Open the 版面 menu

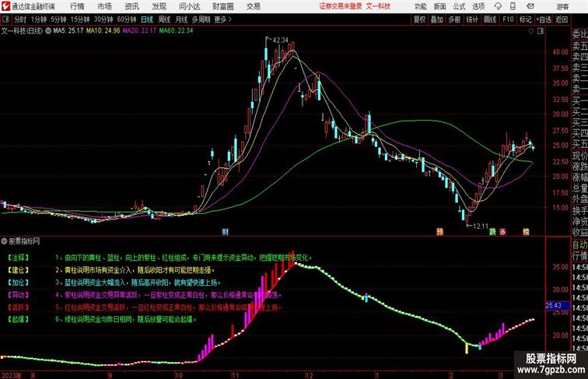[440, 6]
